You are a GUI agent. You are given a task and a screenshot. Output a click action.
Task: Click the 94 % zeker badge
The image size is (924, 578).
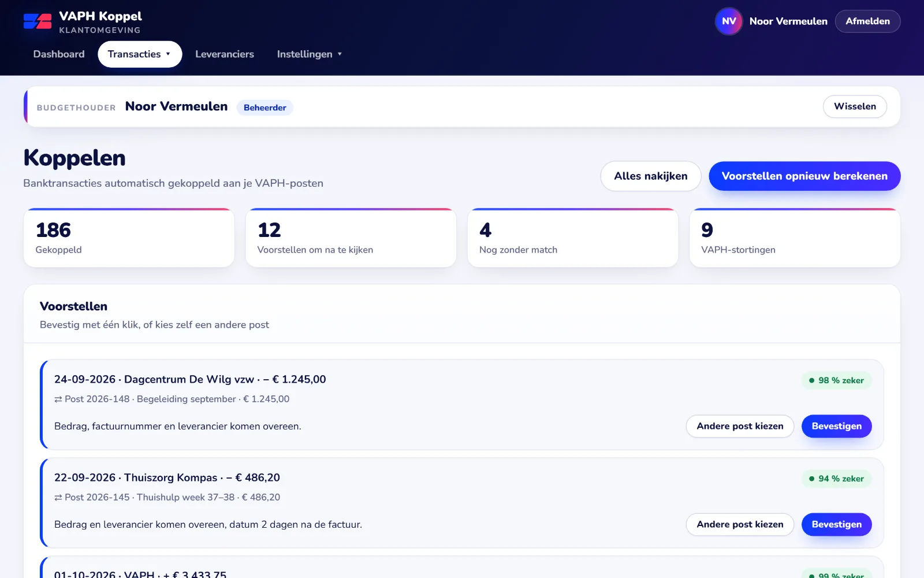click(x=836, y=479)
